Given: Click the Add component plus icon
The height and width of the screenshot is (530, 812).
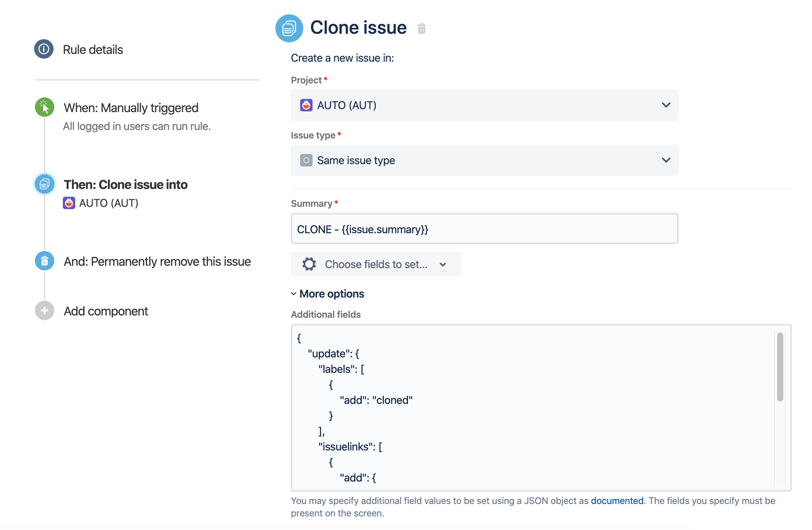Looking at the screenshot, I should pyautogui.click(x=44, y=311).
